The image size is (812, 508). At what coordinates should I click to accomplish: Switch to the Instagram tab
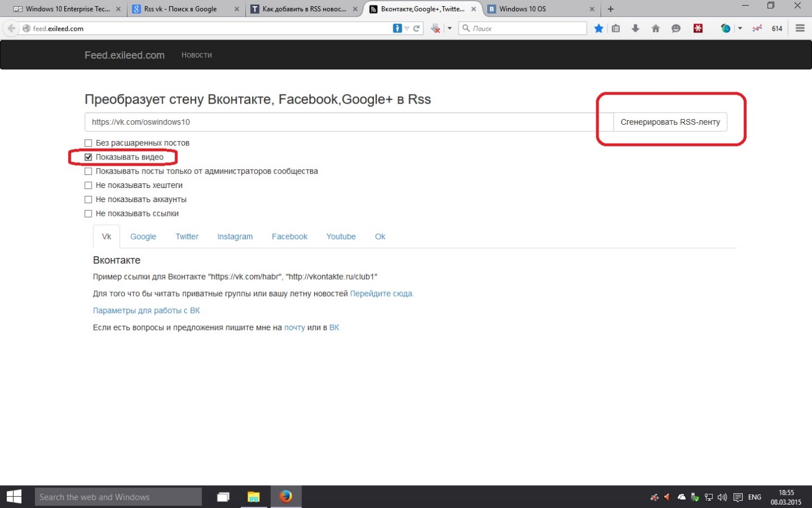(235, 236)
